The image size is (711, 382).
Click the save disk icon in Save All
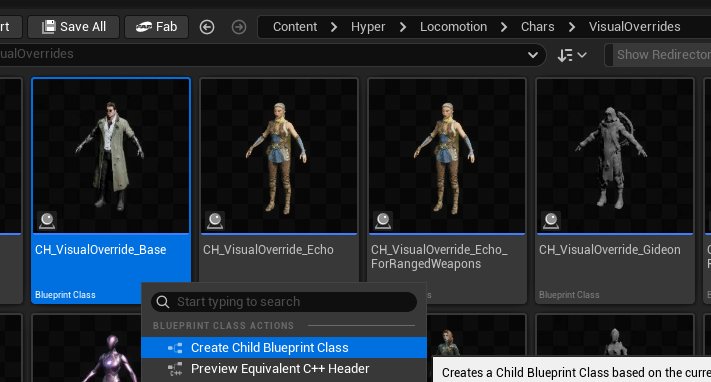[49, 27]
